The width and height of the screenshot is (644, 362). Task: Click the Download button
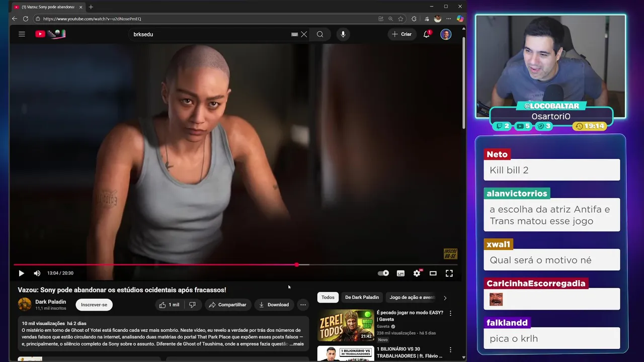click(274, 305)
